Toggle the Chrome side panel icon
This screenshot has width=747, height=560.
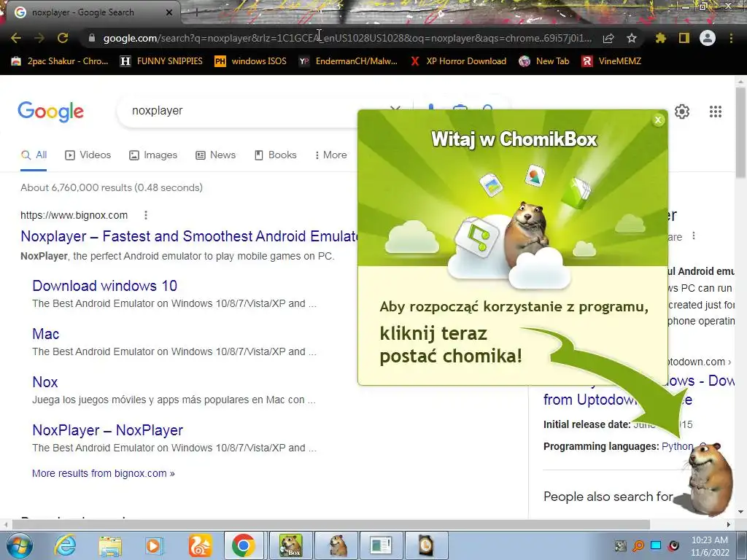(684, 38)
